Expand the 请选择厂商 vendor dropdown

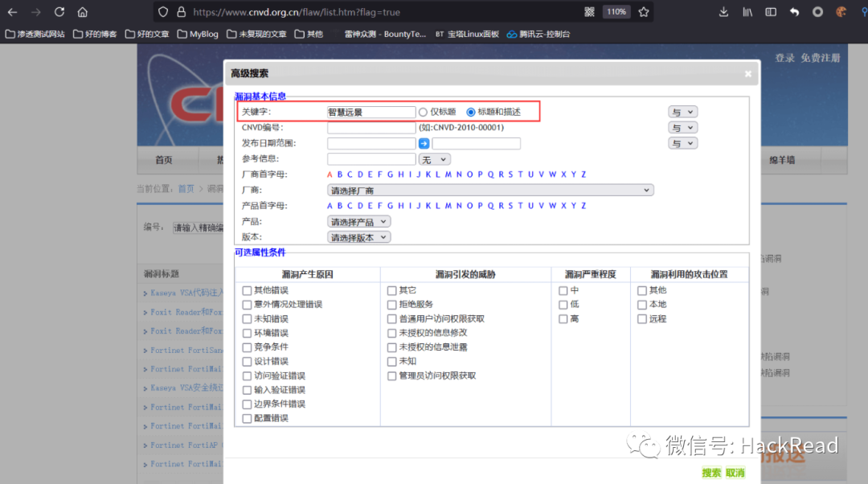click(x=490, y=191)
